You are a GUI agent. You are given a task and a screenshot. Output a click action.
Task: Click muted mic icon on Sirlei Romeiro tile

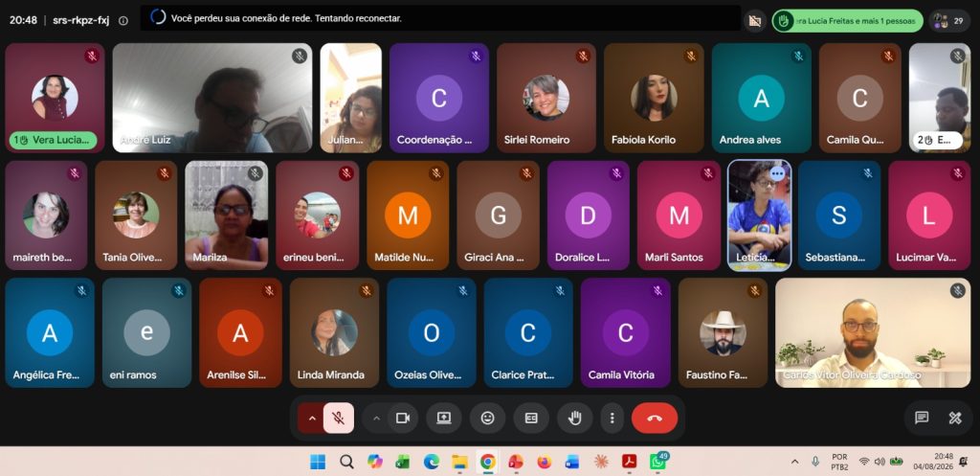click(583, 57)
